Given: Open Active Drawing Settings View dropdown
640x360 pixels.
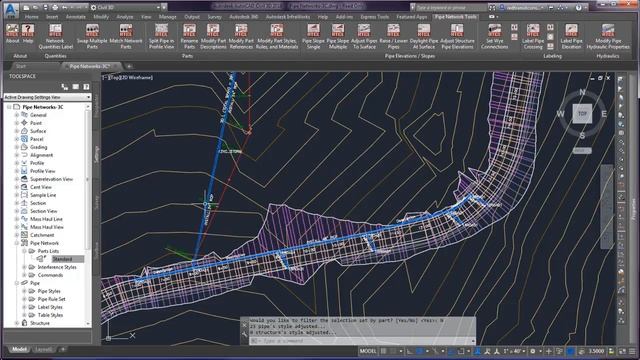Looking at the screenshot, I should pos(47,97).
